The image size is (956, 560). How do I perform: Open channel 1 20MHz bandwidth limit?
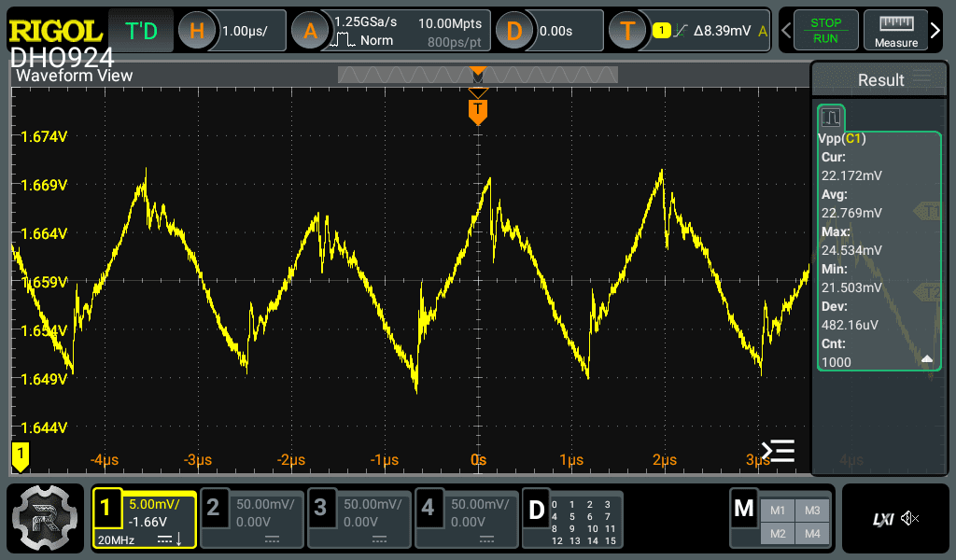[x=116, y=539]
